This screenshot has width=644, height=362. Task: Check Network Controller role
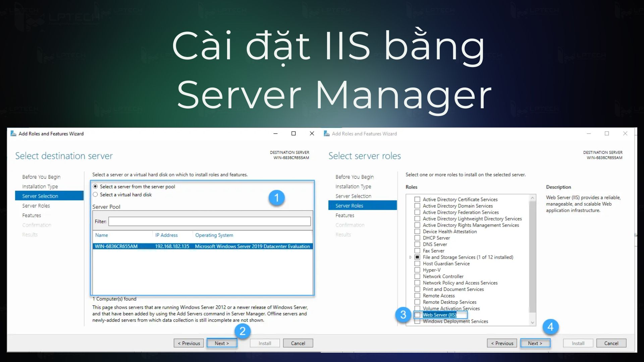417,276
